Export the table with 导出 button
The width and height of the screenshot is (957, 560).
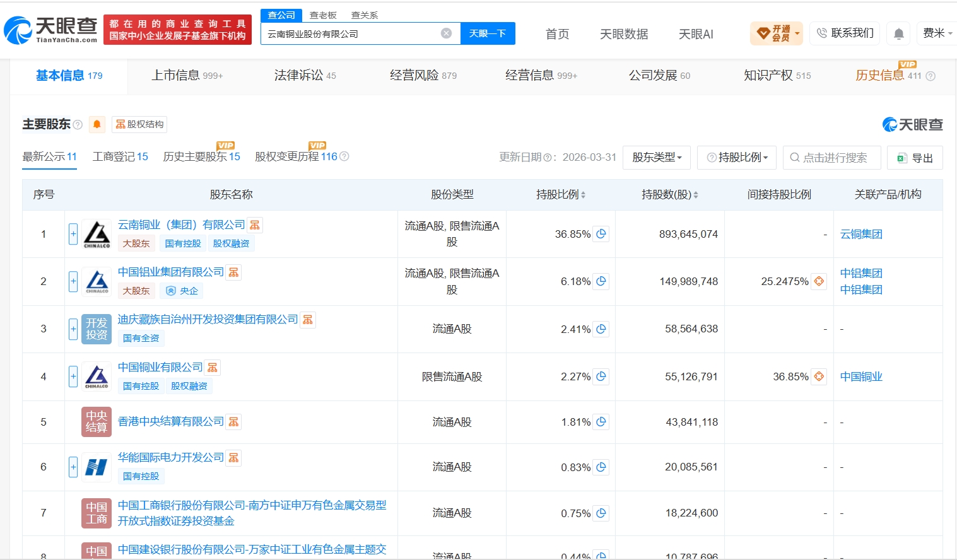coord(915,158)
